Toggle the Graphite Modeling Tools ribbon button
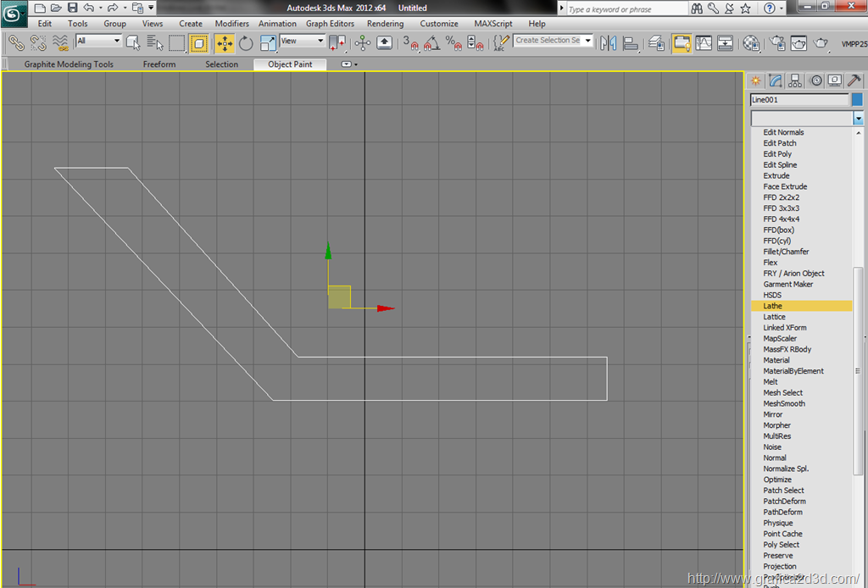The height and width of the screenshot is (588, 868). [682, 43]
